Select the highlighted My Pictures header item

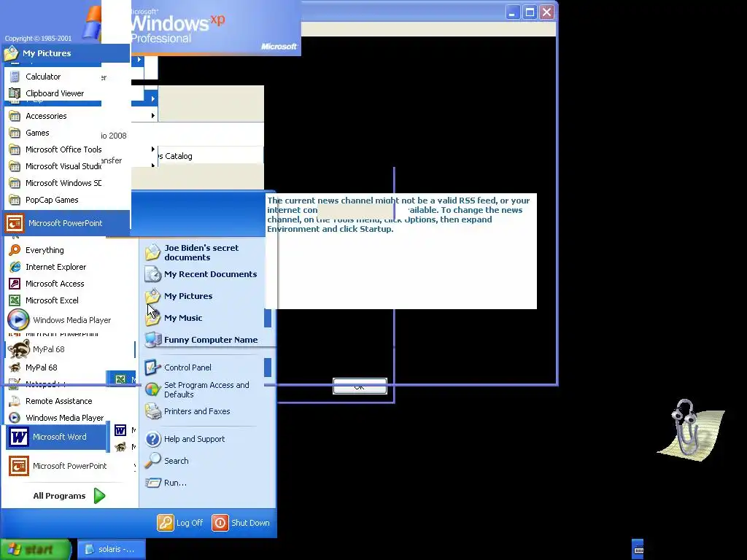66,53
